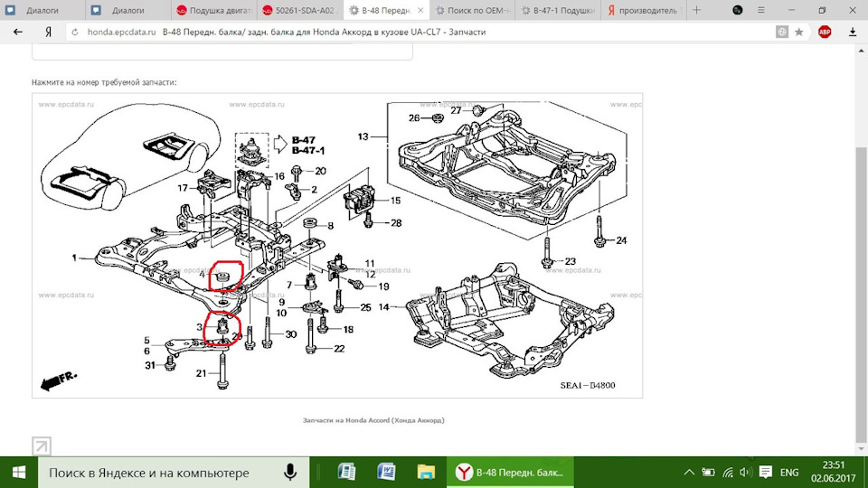The height and width of the screenshot is (488, 868).
Task: Open battery status in system tray
Action: click(x=708, y=473)
